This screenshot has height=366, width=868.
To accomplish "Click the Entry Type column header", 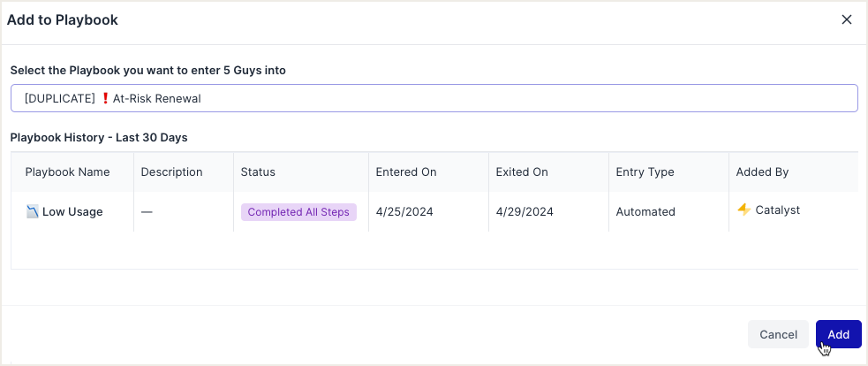I will tap(645, 172).
